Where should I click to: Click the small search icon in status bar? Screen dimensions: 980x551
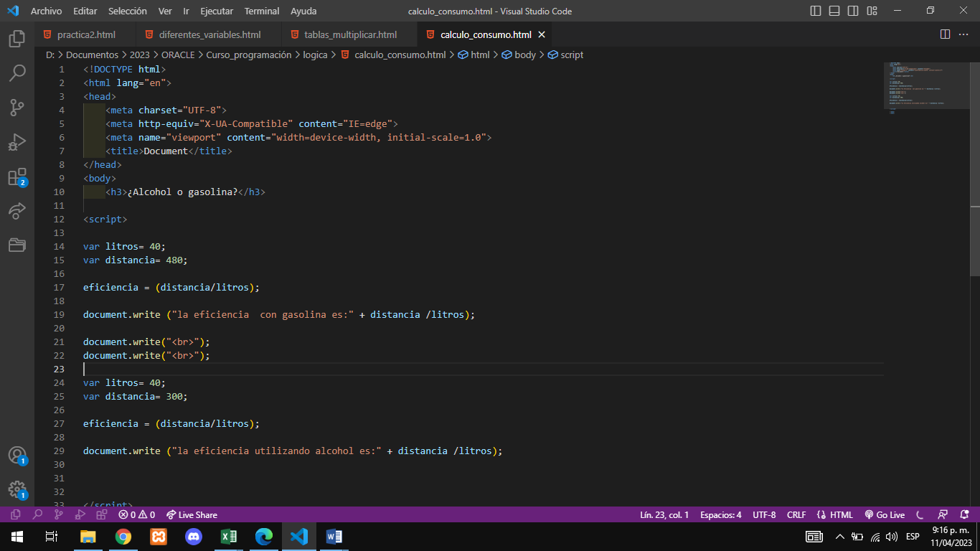coord(37,514)
